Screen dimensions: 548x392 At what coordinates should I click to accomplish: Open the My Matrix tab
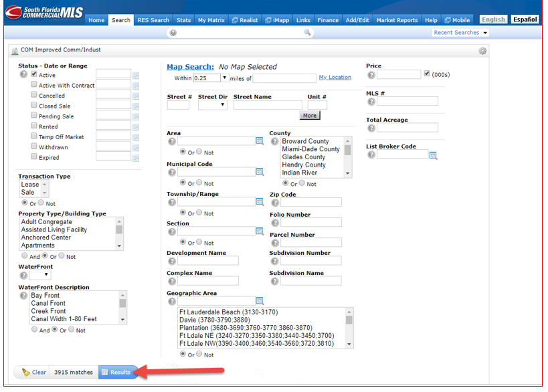click(x=211, y=20)
